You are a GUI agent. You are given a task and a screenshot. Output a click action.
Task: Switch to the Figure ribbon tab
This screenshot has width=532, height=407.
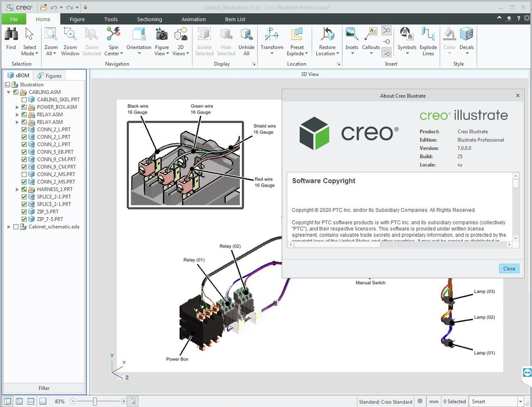coord(77,19)
